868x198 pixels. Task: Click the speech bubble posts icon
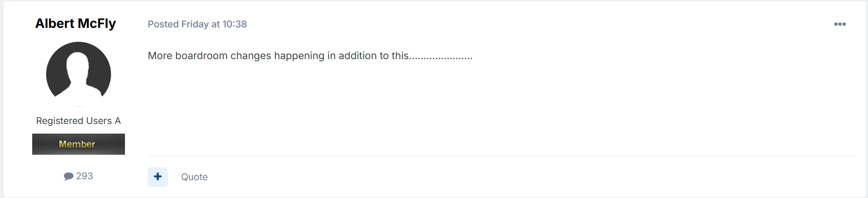point(68,176)
